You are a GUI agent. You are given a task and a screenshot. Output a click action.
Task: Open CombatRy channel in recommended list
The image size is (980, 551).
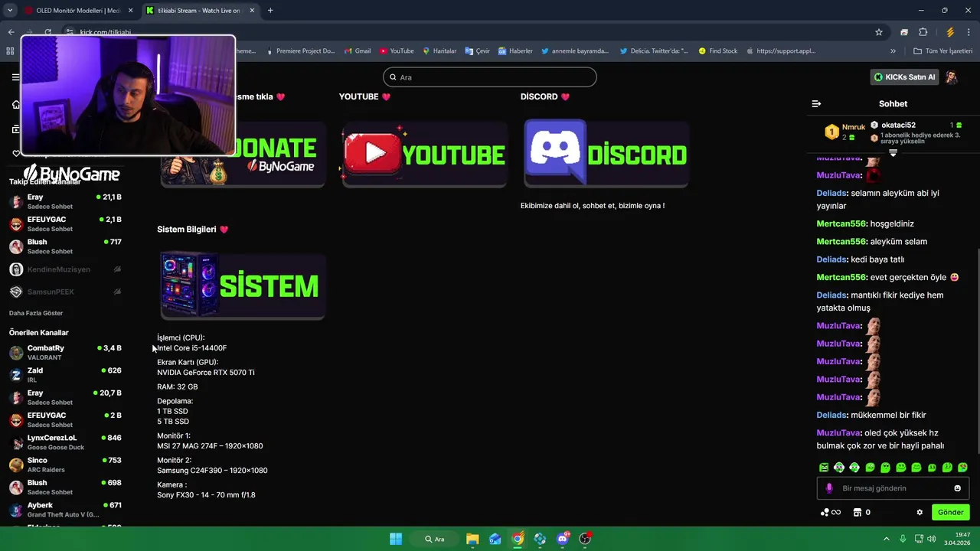[x=65, y=352]
